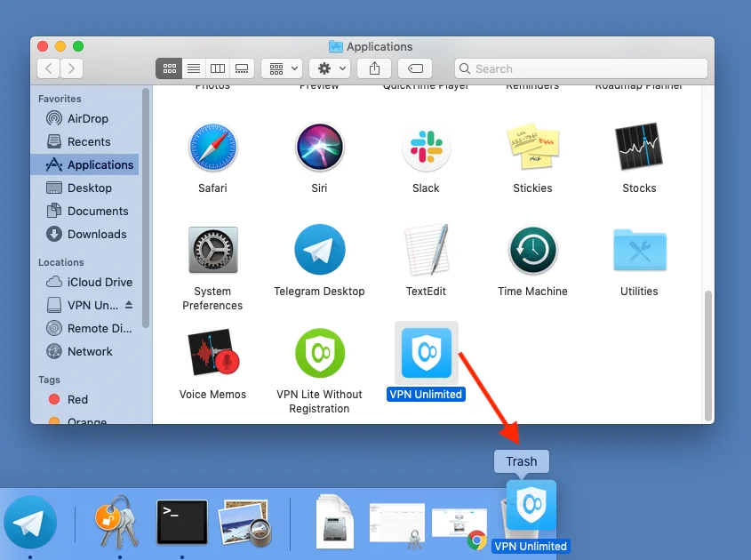
Task: Open the gear Action menu dropdown
Action: point(330,68)
